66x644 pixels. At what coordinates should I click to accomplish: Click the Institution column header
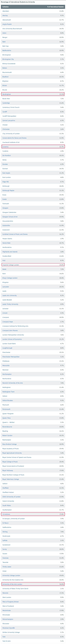point(5,7)
